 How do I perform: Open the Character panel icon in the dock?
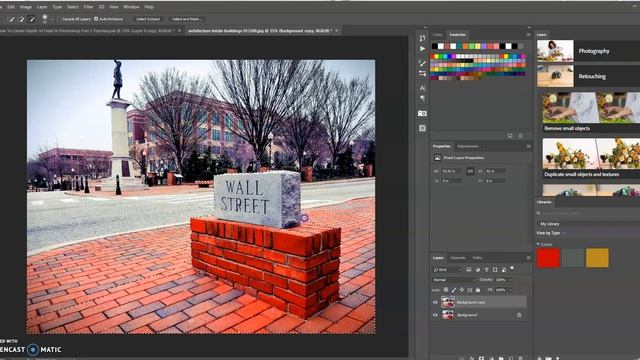[422, 88]
